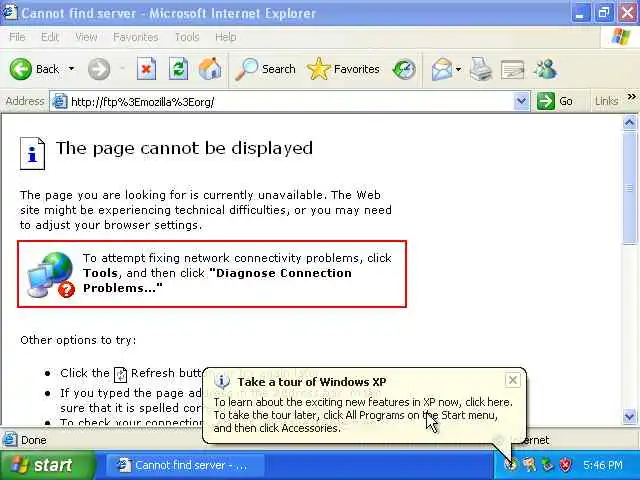Image resolution: width=640 pixels, height=480 pixels.
Task: Open the Search pane from toolbar
Action: (266, 69)
